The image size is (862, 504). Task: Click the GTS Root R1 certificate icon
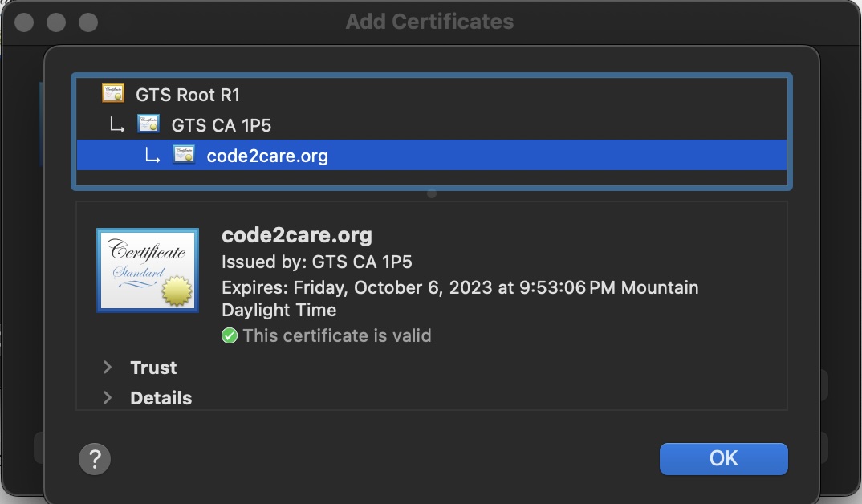pos(113,94)
